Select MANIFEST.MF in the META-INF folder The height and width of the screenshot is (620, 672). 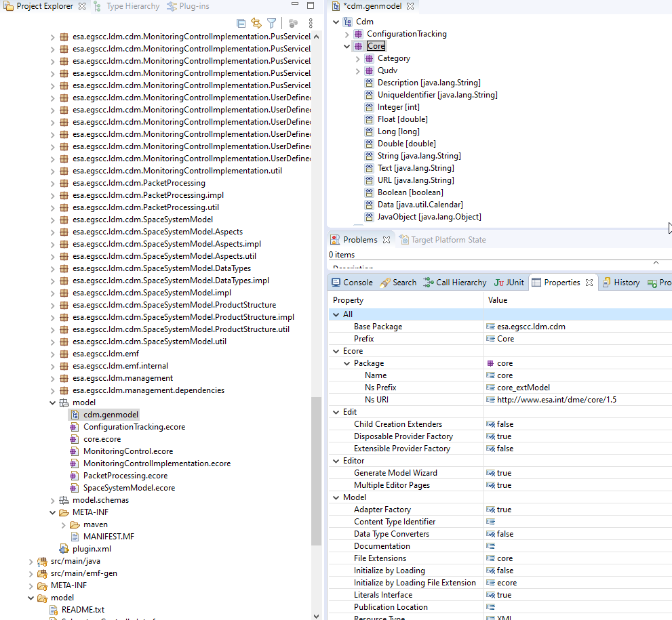pos(108,537)
